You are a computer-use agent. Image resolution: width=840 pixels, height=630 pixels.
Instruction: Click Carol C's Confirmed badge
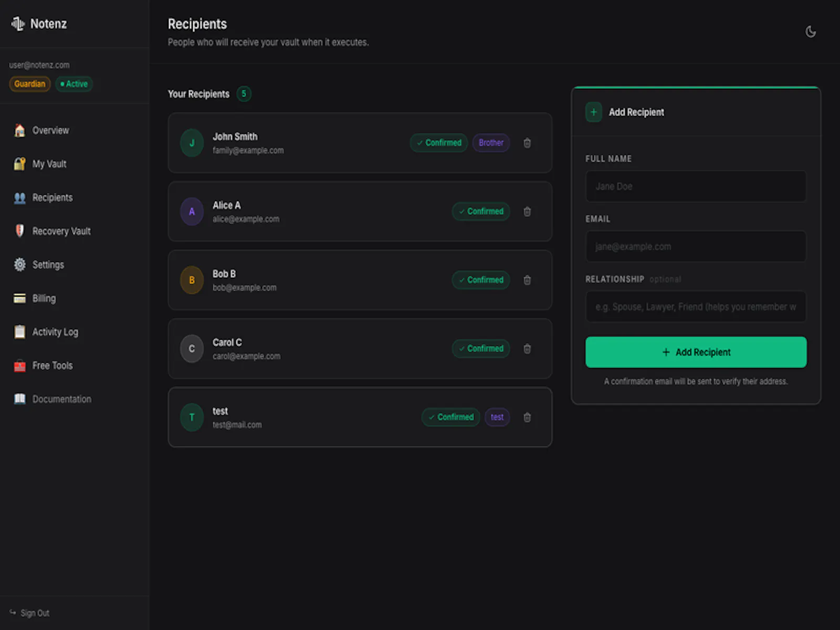[x=481, y=349]
